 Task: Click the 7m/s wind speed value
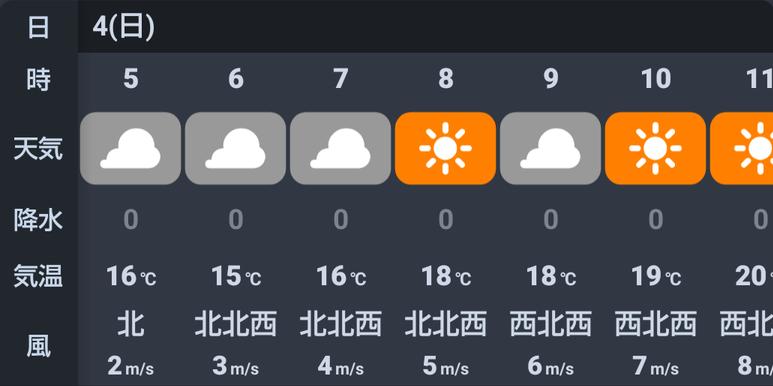click(656, 366)
